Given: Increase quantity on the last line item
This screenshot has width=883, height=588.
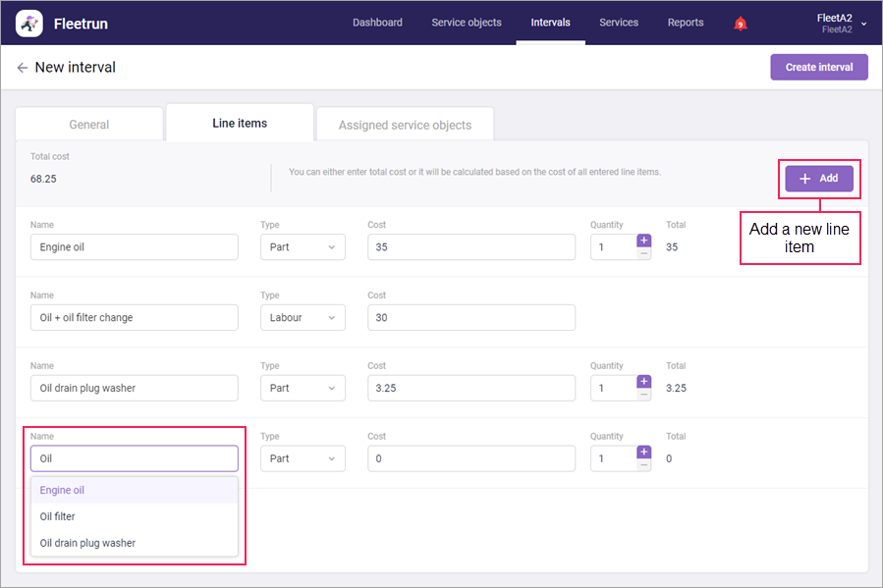Looking at the screenshot, I should [x=644, y=453].
